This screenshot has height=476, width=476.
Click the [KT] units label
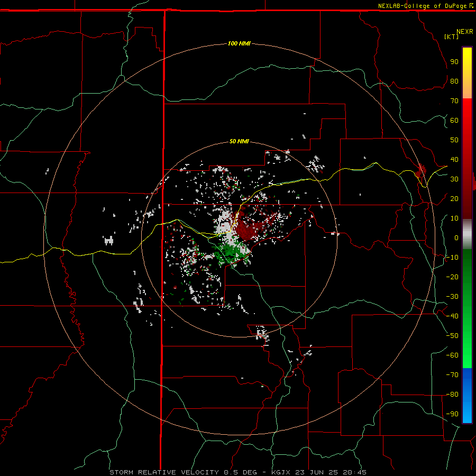[x=451, y=36]
